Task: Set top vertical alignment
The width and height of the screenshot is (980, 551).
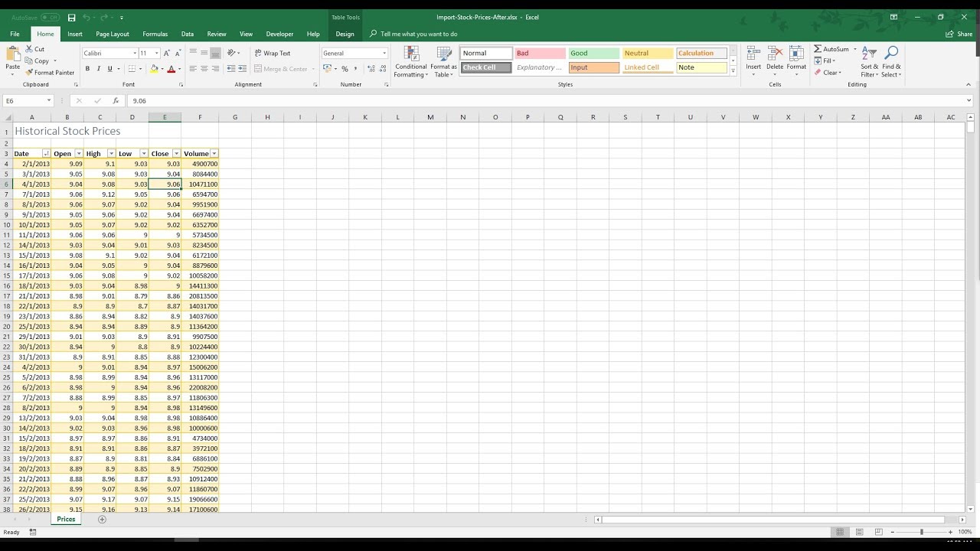Action: (x=193, y=53)
